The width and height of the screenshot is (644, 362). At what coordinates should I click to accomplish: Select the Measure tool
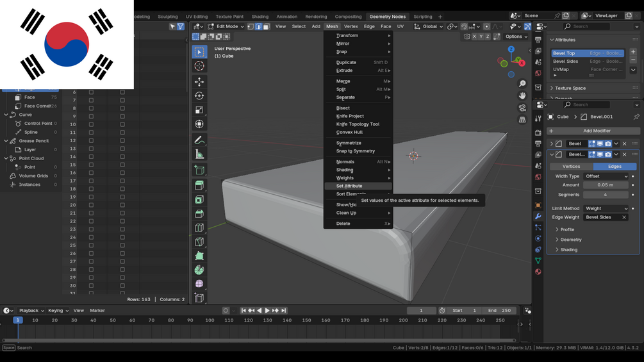[x=199, y=154]
